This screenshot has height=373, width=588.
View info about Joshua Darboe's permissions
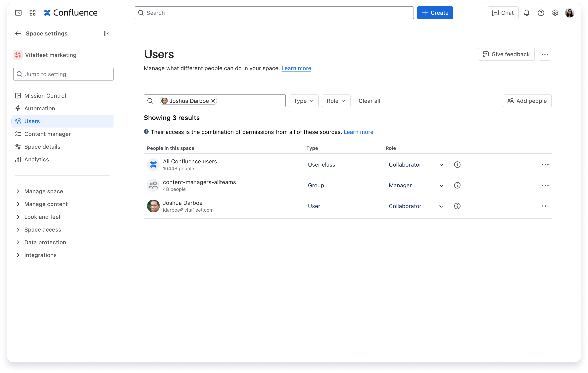coord(457,206)
